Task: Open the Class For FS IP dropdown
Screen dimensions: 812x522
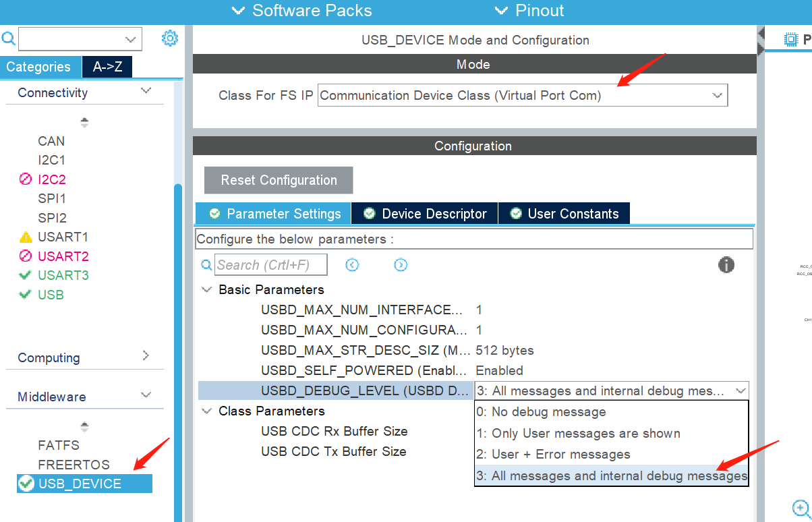Action: (x=523, y=95)
